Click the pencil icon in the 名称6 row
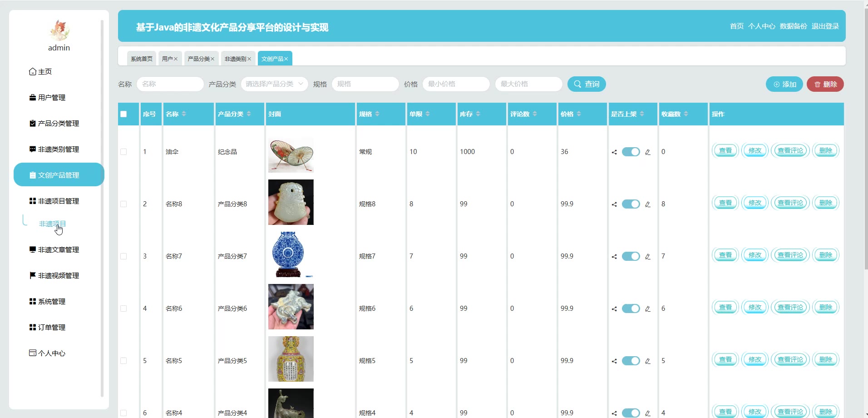Image resolution: width=868 pixels, height=418 pixels. click(x=648, y=309)
